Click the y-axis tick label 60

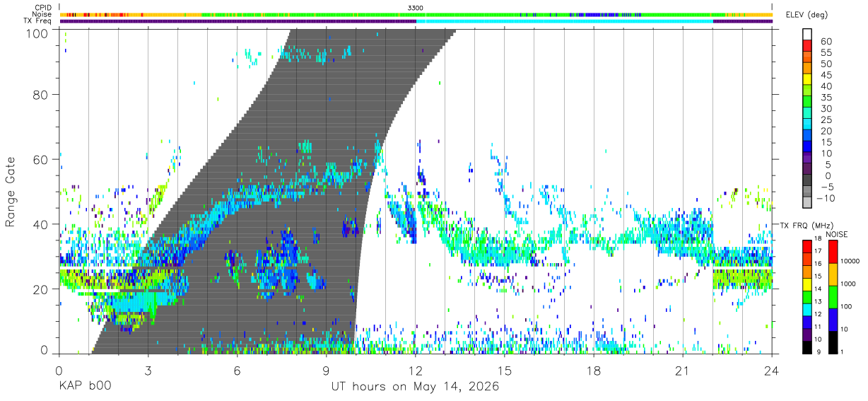point(40,159)
